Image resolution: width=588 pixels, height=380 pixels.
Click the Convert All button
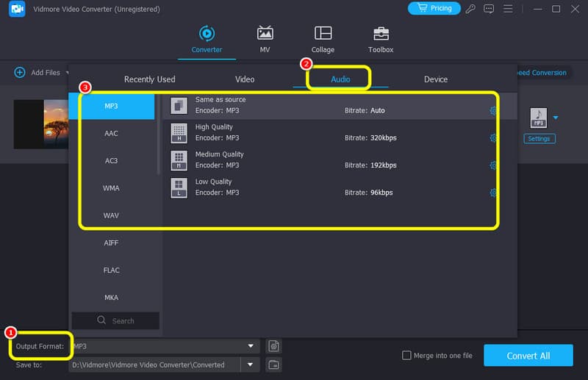(x=528, y=356)
